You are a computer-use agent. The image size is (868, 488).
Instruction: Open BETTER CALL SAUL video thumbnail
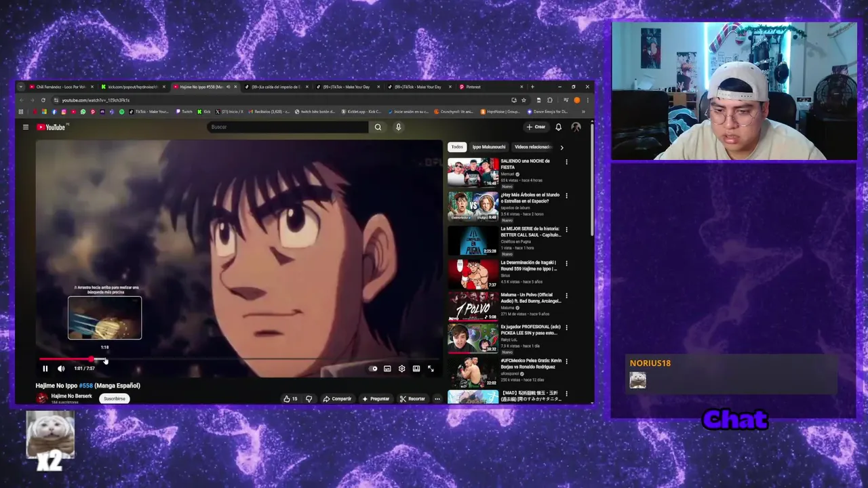(x=473, y=240)
